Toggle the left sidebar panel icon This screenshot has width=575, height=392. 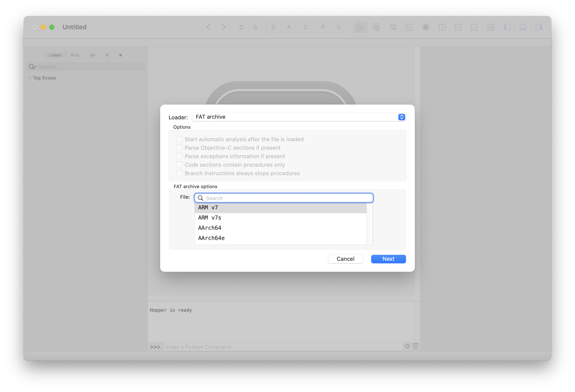pos(507,27)
